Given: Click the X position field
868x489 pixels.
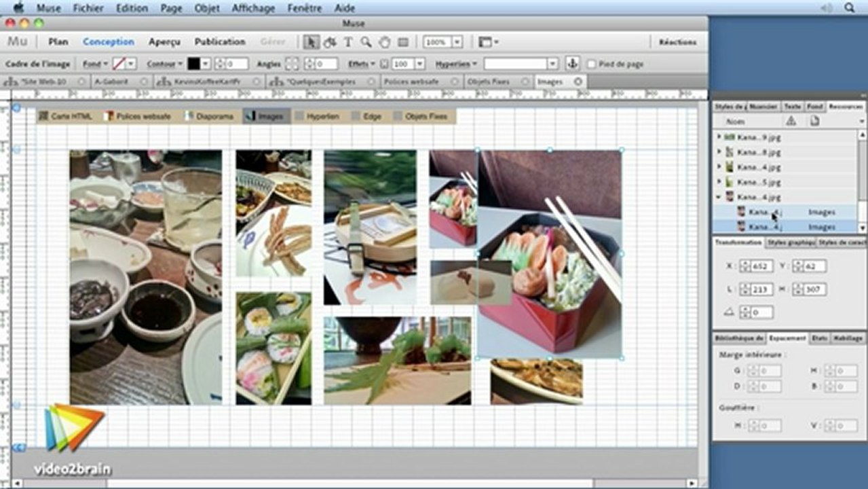Looking at the screenshot, I should (x=762, y=266).
